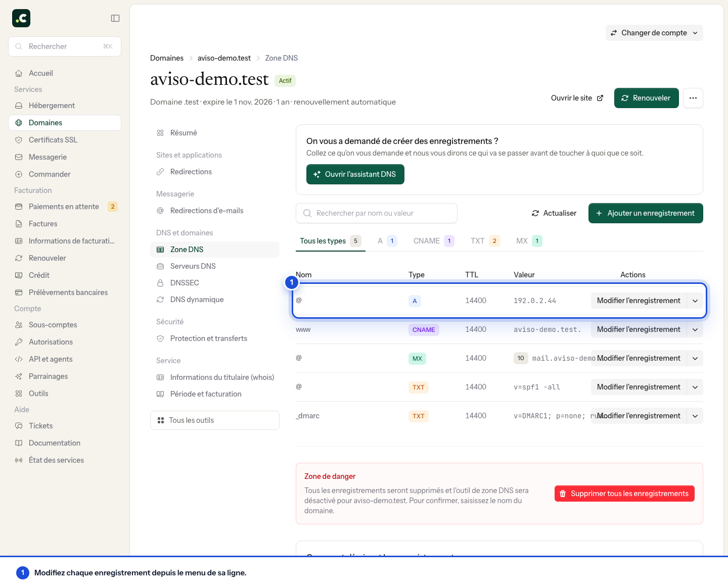
Task: Click the DNSSEC lock icon
Action: [160, 283]
